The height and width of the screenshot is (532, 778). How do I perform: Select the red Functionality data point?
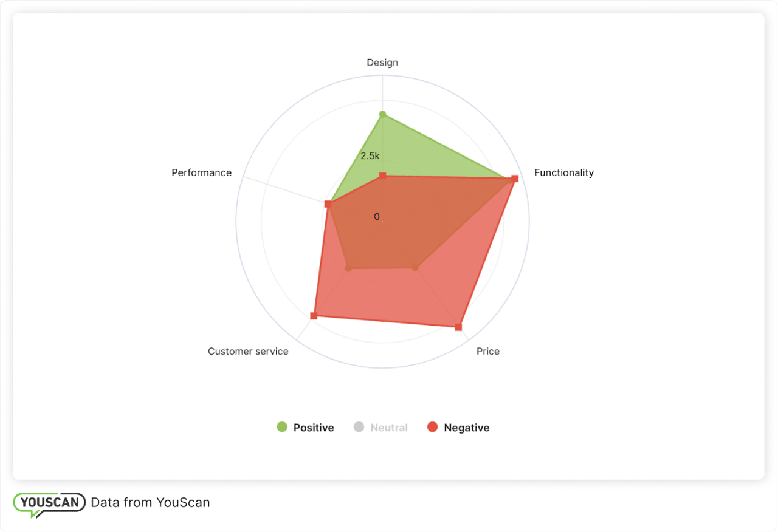pyautogui.click(x=515, y=179)
